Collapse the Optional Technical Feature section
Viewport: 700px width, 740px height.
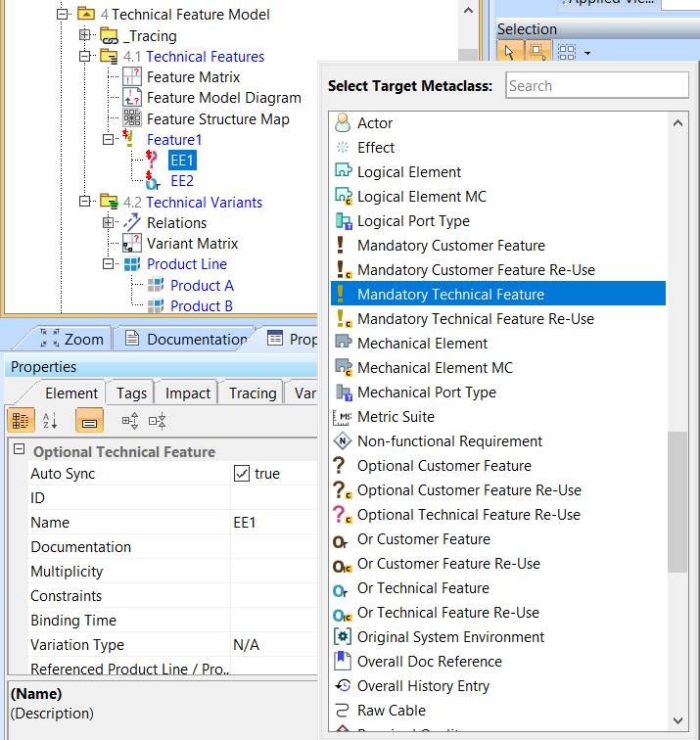[x=19, y=451]
